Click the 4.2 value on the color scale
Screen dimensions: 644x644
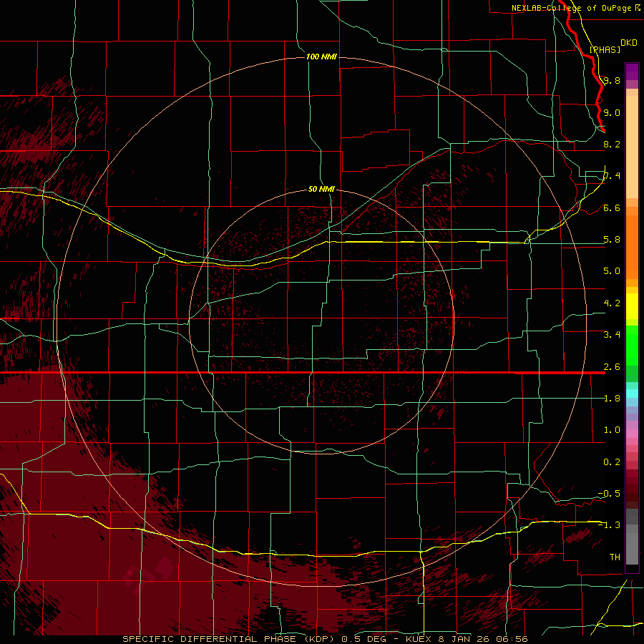point(612,303)
